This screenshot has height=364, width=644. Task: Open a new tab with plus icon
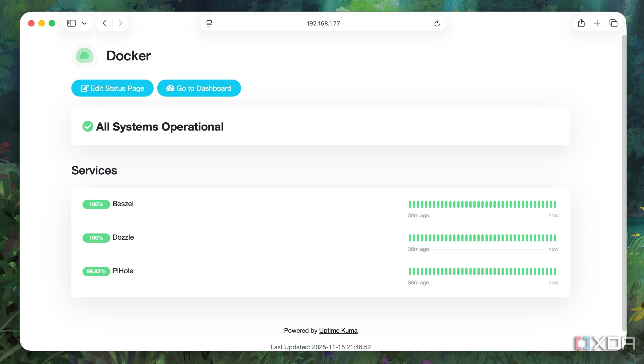click(x=597, y=23)
